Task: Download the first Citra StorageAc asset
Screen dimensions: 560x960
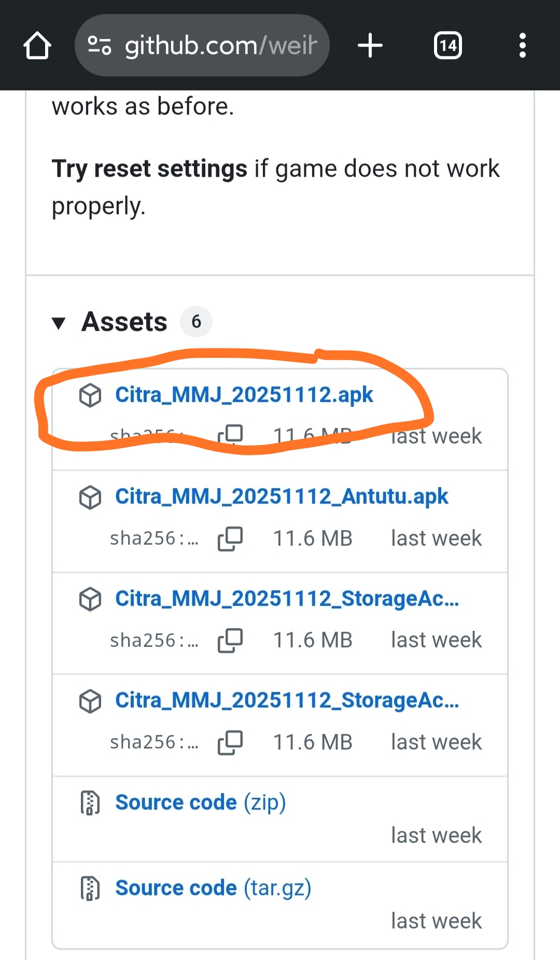Action: 287,599
